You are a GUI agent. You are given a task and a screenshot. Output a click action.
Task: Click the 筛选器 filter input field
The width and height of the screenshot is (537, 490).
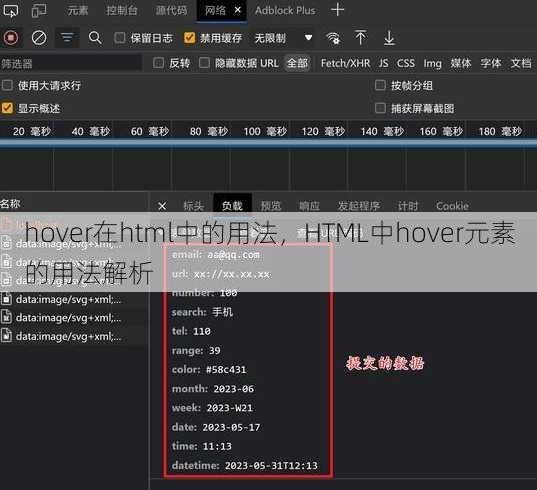71,64
